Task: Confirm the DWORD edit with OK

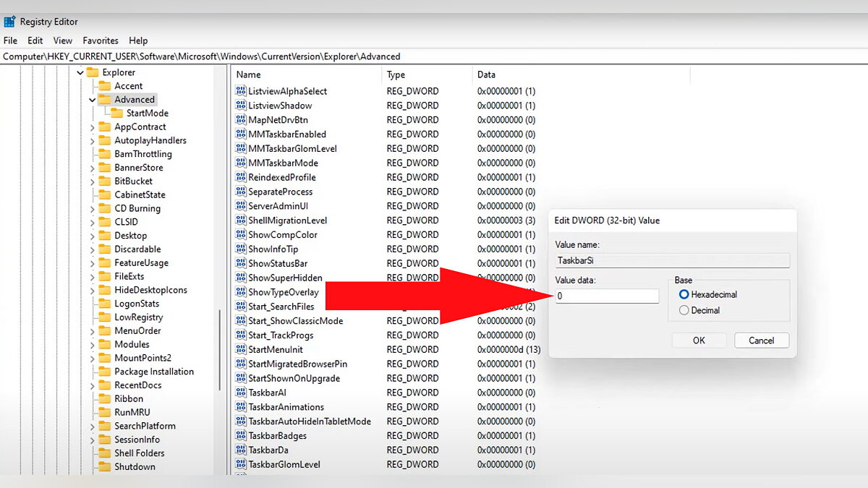Action: coord(699,341)
